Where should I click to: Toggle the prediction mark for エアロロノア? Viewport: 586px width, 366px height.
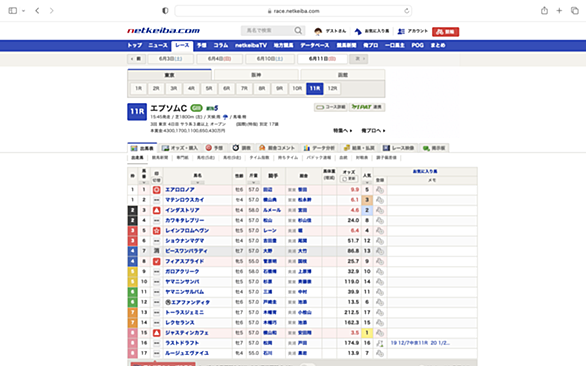tap(157, 190)
